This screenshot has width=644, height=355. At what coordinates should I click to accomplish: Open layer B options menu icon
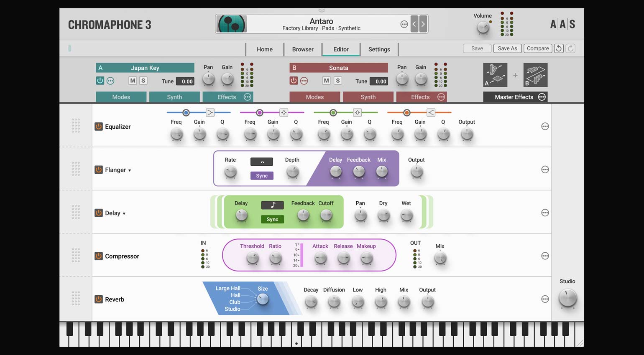(304, 81)
